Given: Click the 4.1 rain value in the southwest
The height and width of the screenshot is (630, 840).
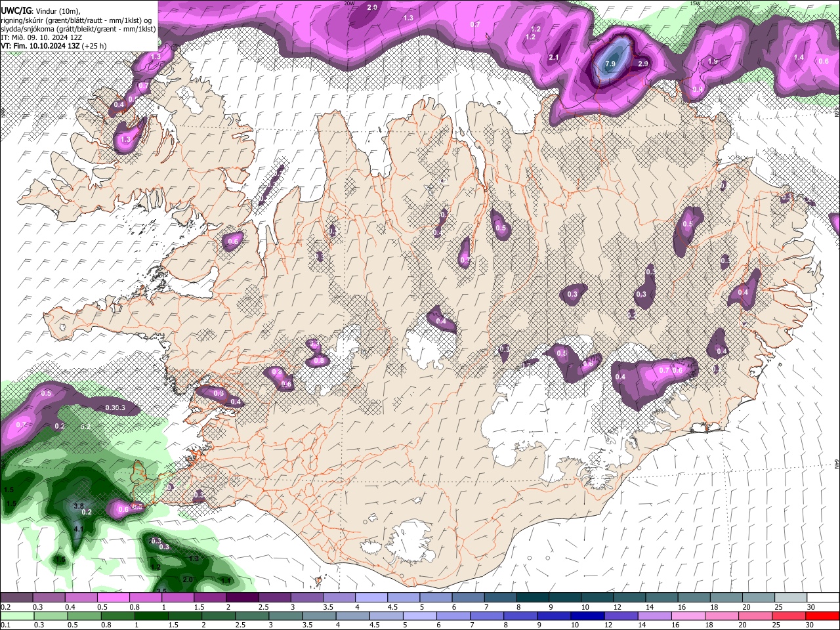Looking at the screenshot, I should point(78,529).
